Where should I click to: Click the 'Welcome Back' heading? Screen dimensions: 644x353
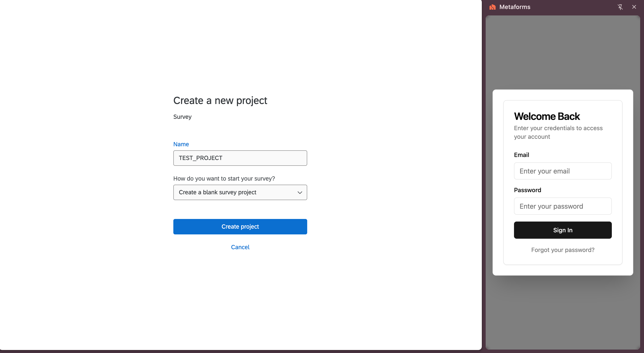[x=547, y=116]
